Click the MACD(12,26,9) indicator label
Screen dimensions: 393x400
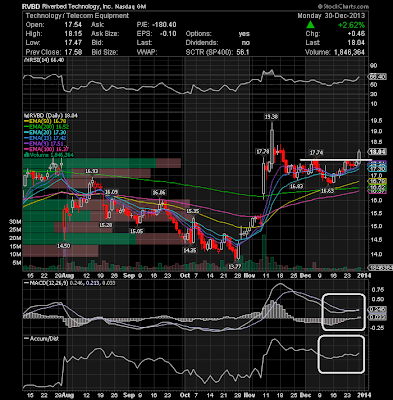(49, 283)
